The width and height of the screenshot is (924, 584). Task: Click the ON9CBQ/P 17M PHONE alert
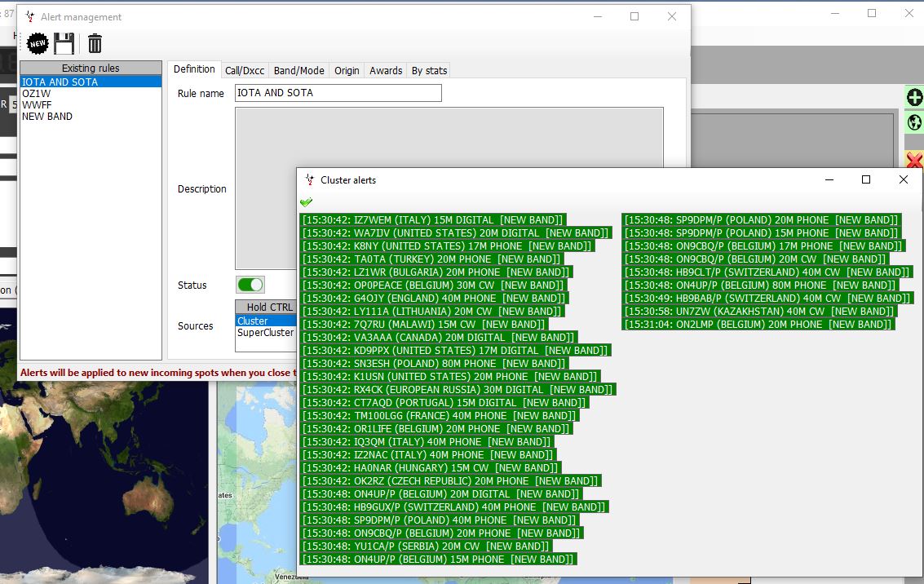763,246
